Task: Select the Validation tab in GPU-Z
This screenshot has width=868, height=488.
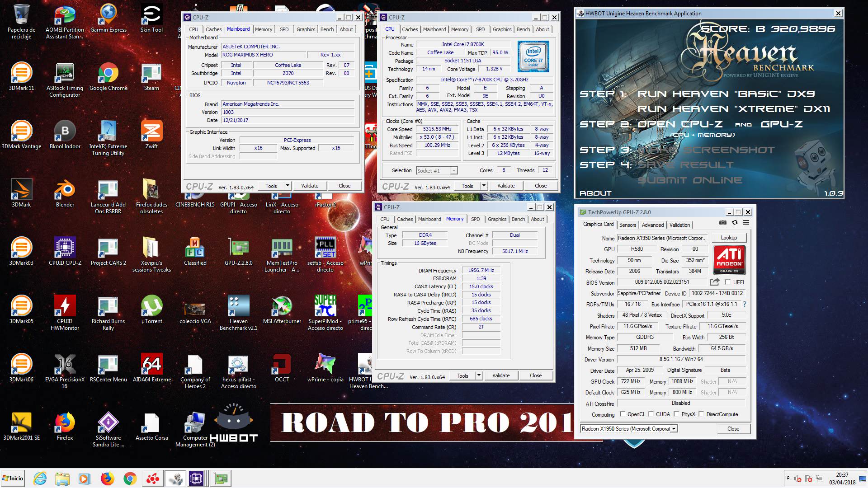Action: 679,225
